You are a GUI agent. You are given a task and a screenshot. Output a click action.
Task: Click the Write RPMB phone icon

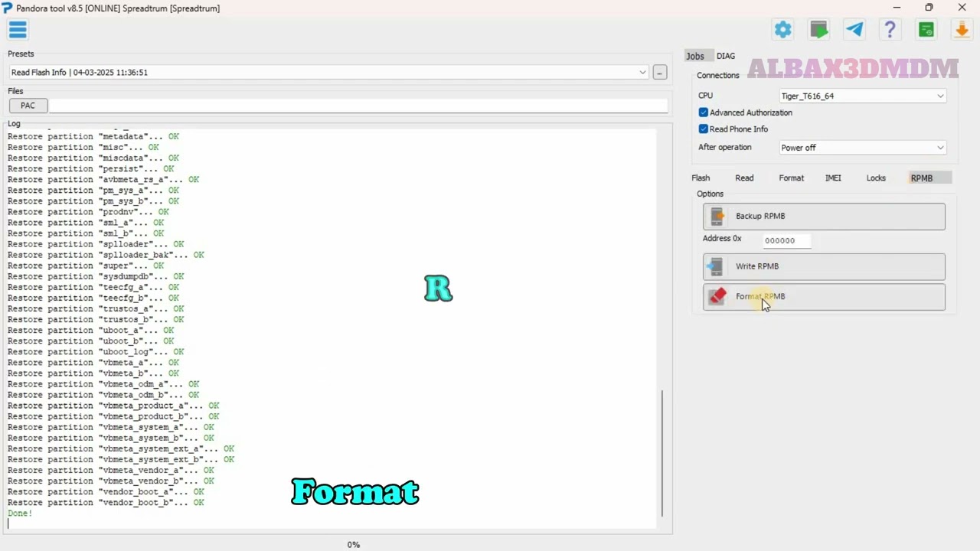point(716,266)
